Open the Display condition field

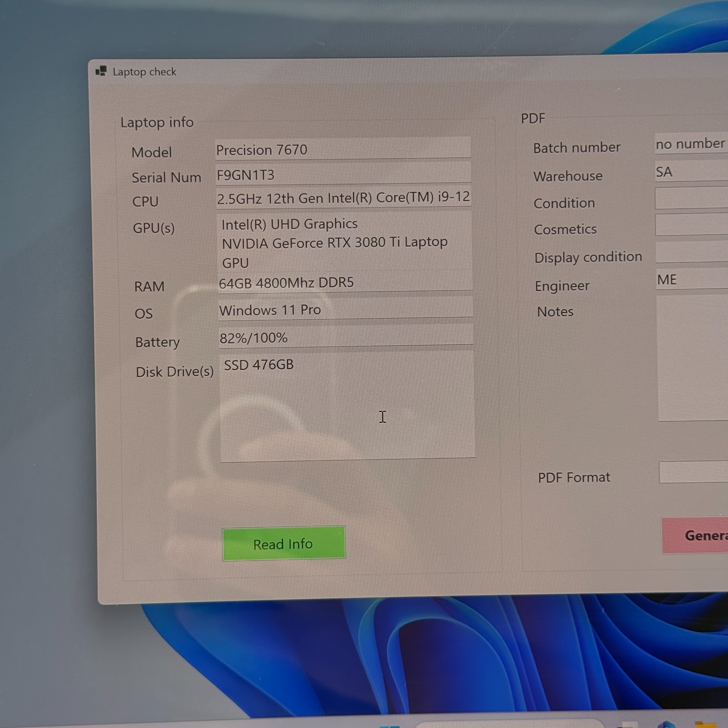(x=692, y=252)
